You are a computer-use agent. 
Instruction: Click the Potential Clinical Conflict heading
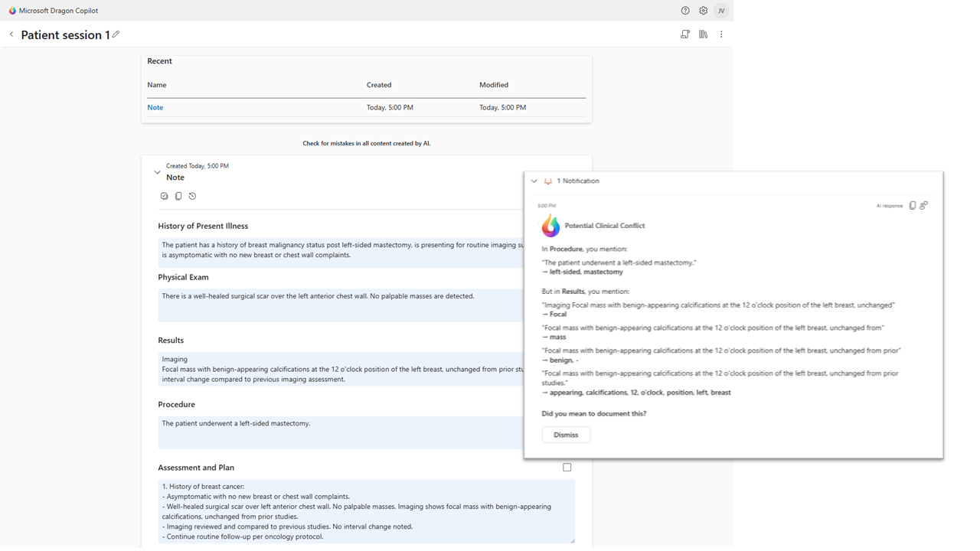pos(605,226)
